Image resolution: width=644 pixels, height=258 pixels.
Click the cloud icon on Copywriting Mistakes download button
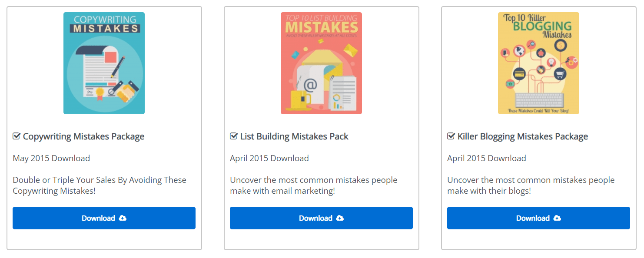click(123, 218)
